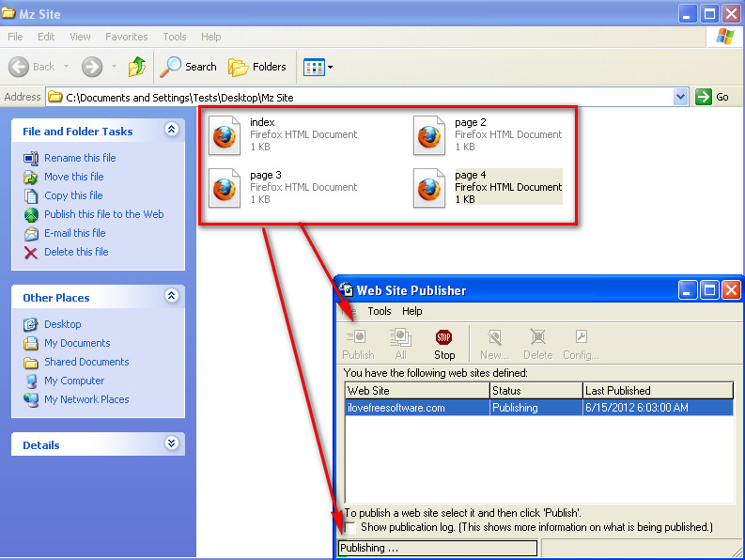Click the red X delete icon

tap(31, 253)
